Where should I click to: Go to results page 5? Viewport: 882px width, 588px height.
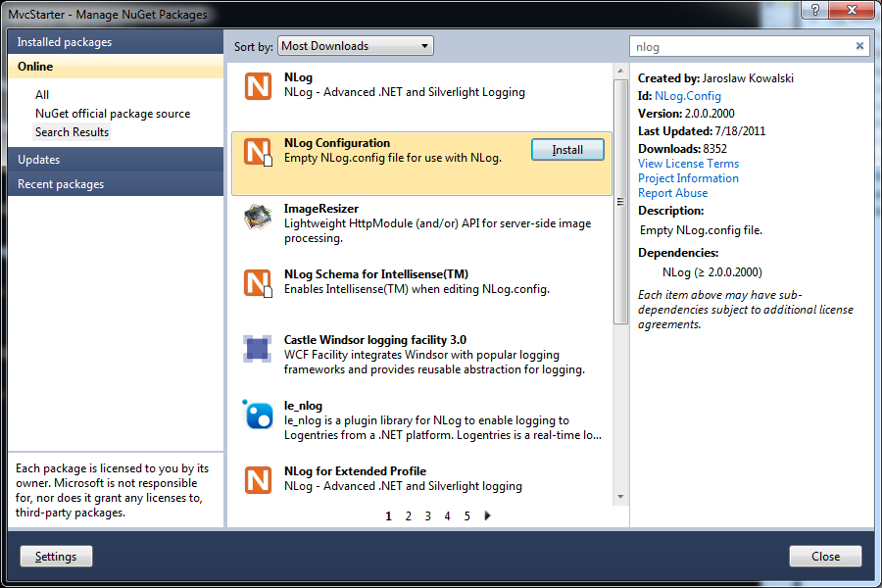466,516
